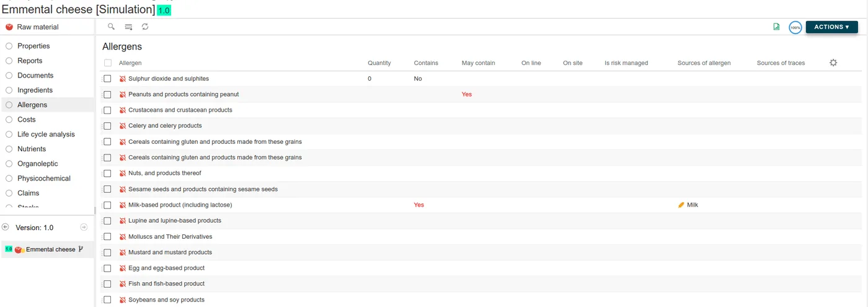Check the Milk-based product checkbox
This screenshot has width=868, height=307.
(x=107, y=205)
